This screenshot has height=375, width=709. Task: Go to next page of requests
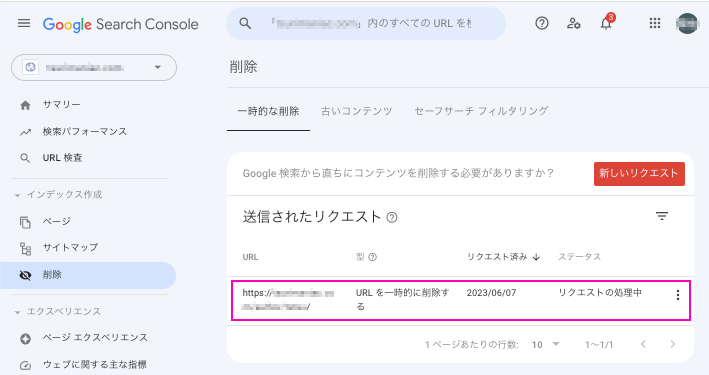coord(673,344)
